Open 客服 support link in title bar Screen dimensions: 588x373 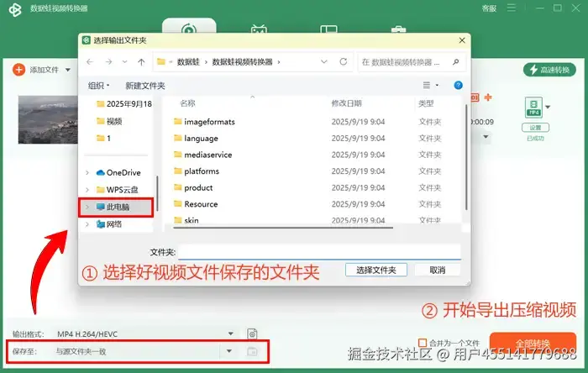(x=489, y=8)
